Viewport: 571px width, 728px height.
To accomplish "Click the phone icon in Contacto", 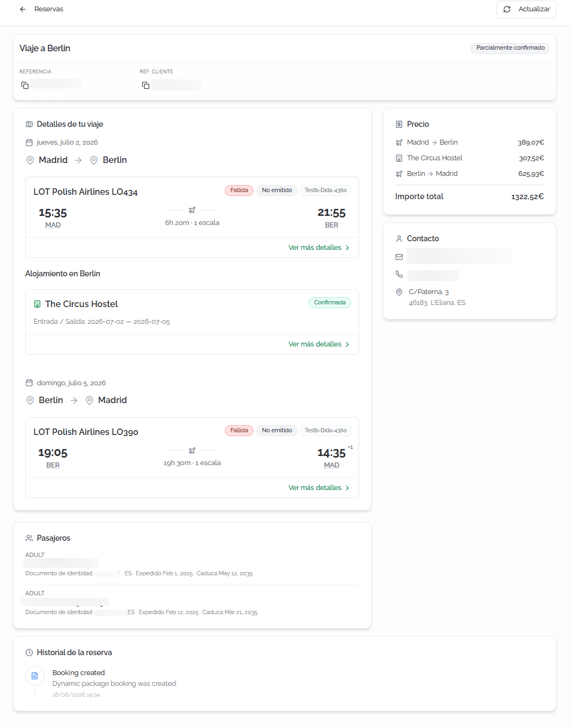I will [399, 274].
